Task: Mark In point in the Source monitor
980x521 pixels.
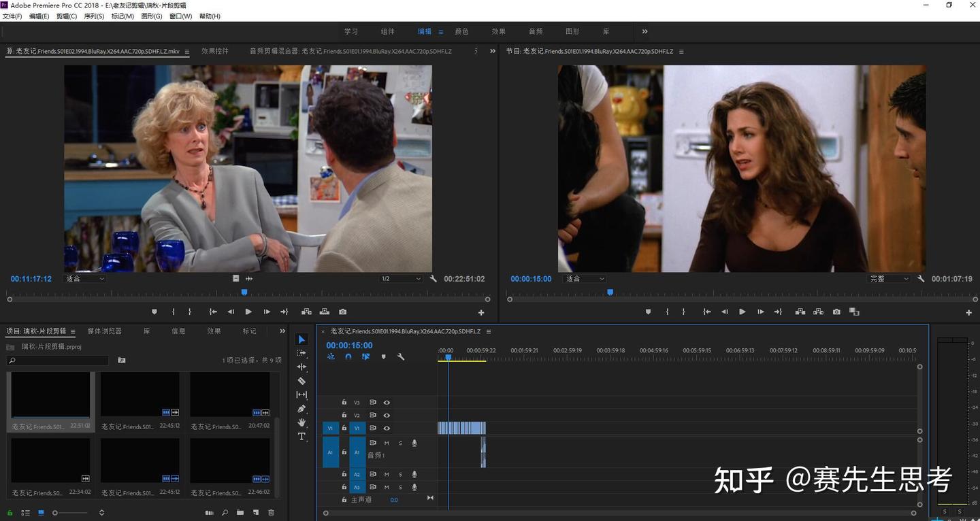Action: (x=174, y=312)
